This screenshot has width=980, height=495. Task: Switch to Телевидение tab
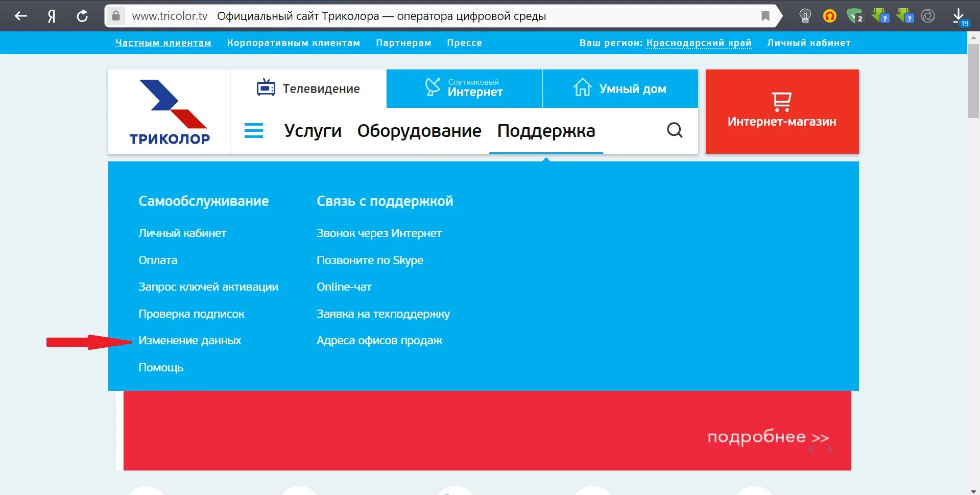[308, 88]
